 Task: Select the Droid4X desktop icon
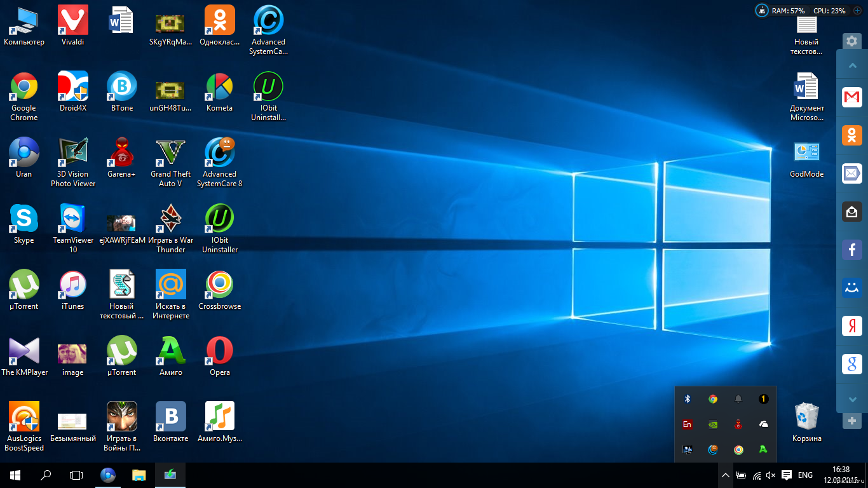[72, 92]
